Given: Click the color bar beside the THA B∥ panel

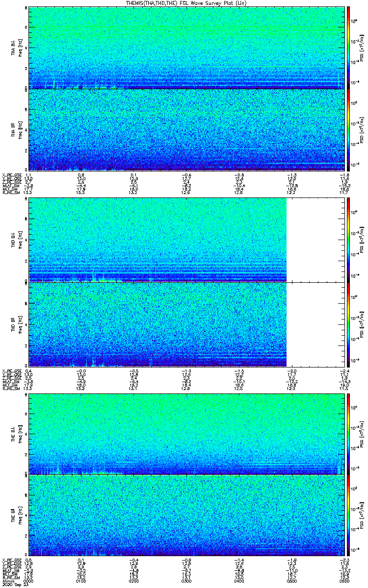Looking at the screenshot, I should click(x=348, y=130).
